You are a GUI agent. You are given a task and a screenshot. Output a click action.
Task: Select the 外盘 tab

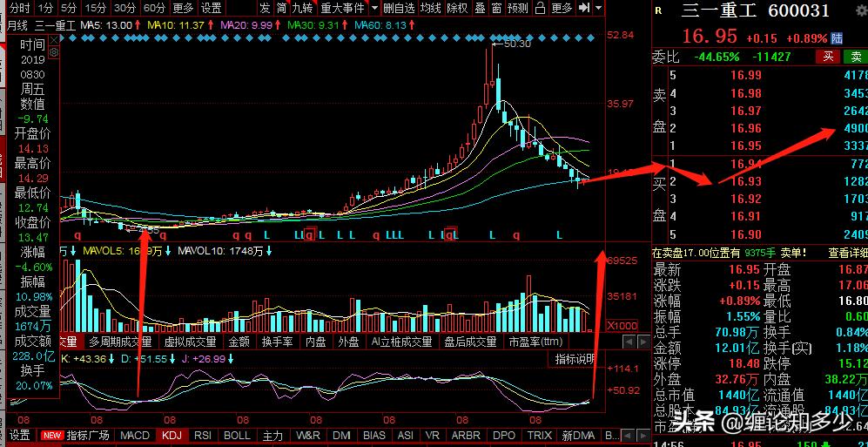[349, 342]
